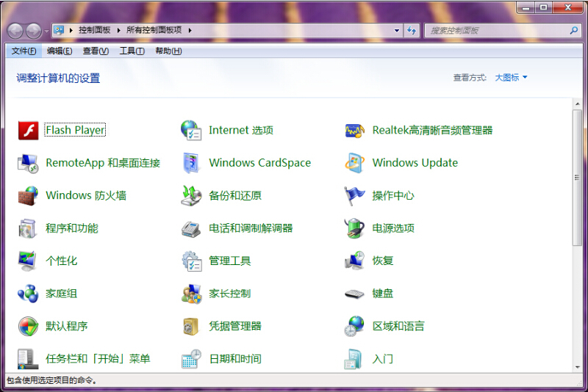Open the 工具(T) menu
Screen dimensions: 588x392
click(x=132, y=51)
